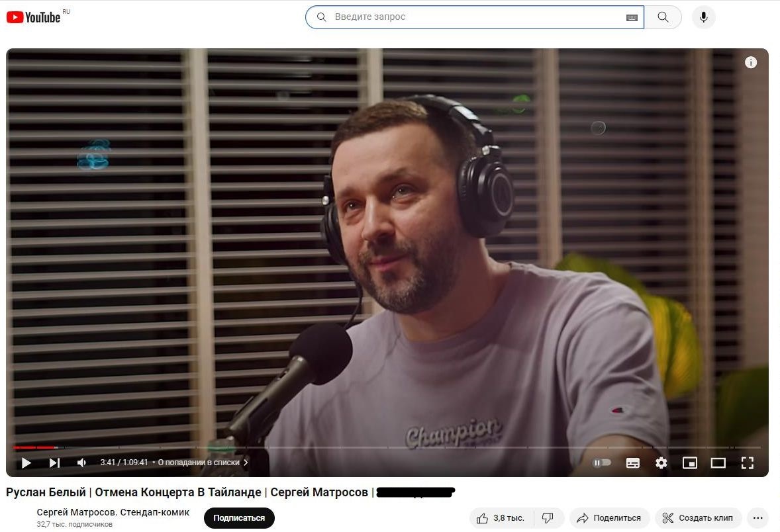Click the search magnifier button
This screenshot has height=532, width=780.
pyautogui.click(x=663, y=17)
